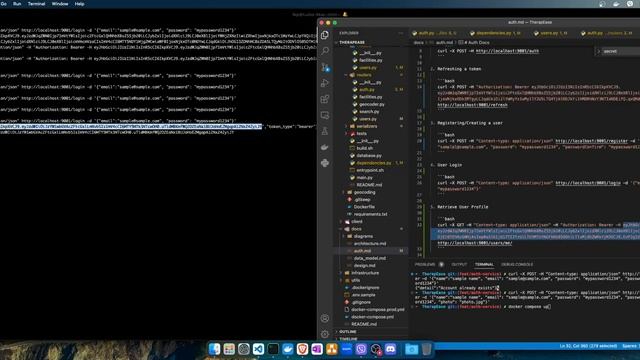
Task: Show the DEBUG CONSOLE panel tab
Action: (517, 264)
